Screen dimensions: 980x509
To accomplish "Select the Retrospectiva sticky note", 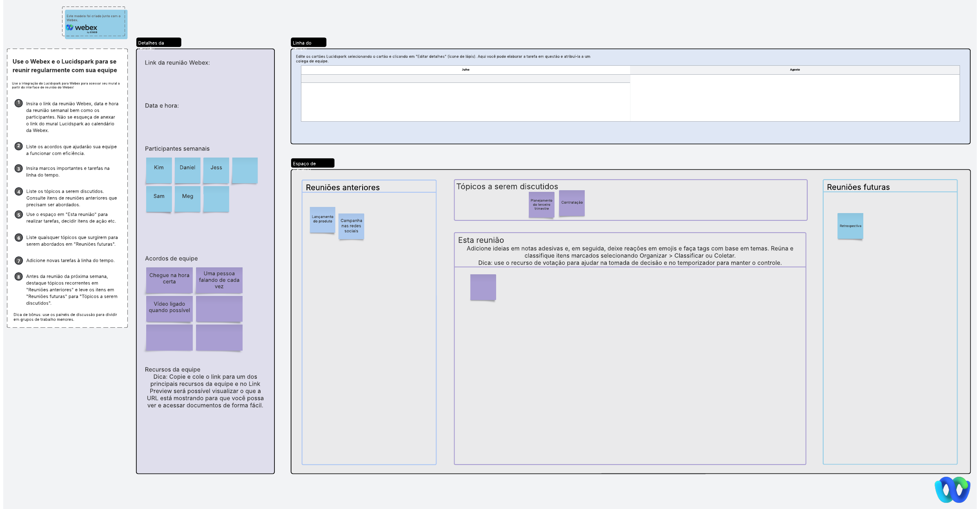I will tap(850, 226).
